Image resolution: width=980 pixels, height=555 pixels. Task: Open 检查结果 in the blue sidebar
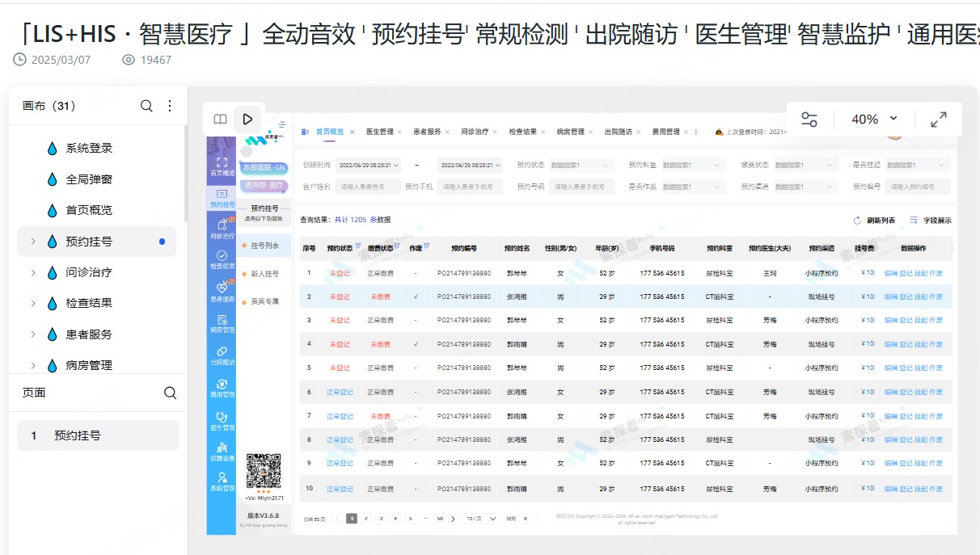click(222, 259)
